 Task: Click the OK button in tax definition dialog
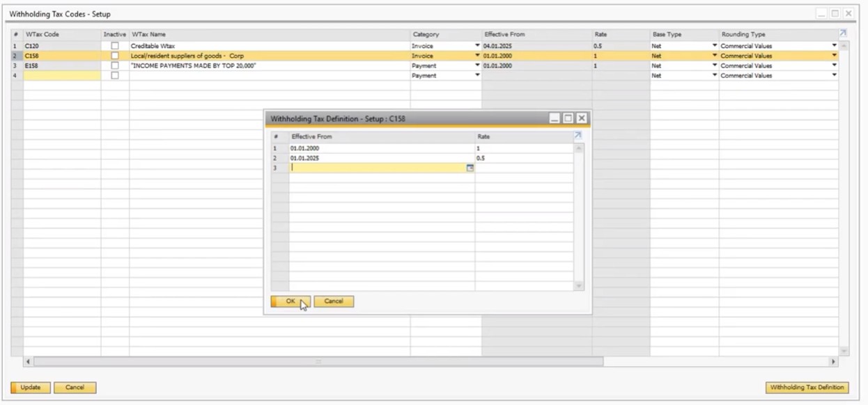pyautogui.click(x=290, y=301)
